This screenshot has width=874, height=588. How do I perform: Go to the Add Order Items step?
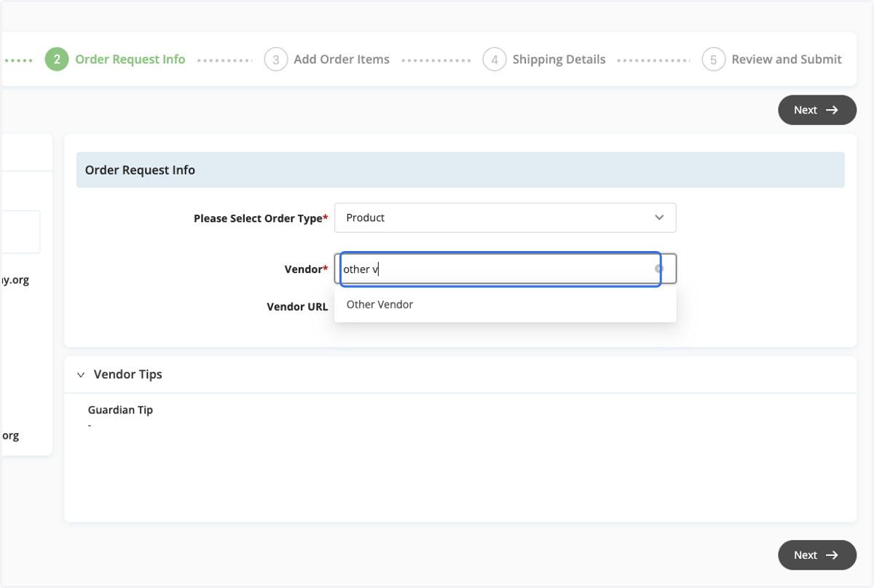tap(342, 60)
